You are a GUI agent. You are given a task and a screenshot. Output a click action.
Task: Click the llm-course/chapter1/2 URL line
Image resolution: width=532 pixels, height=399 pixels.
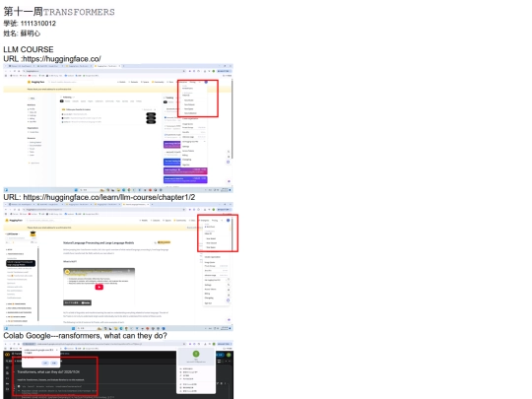click(100, 197)
